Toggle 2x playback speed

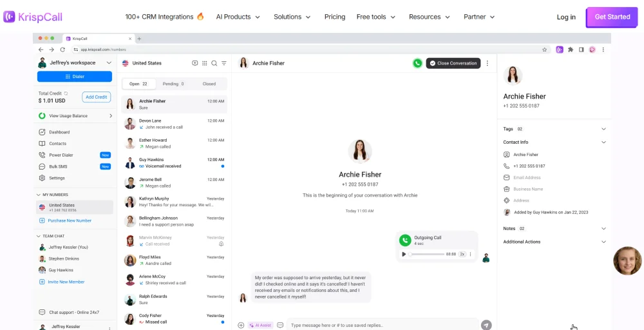(462, 255)
